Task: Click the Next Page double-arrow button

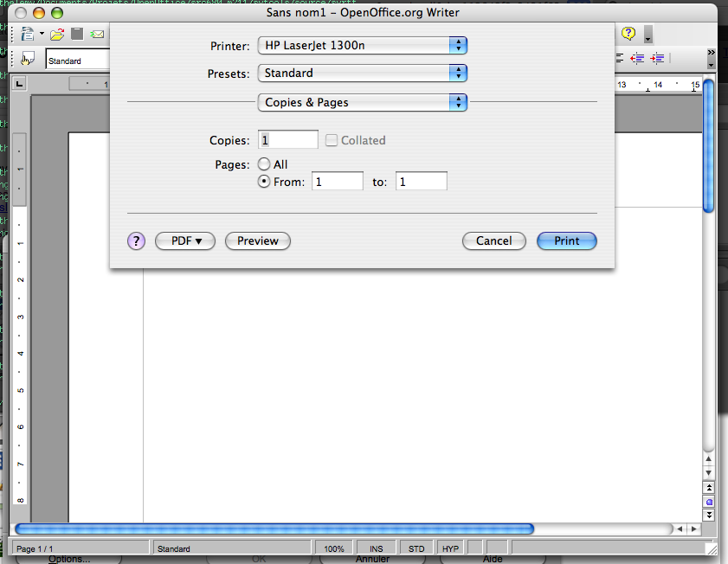Action: (x=709, y=516)
